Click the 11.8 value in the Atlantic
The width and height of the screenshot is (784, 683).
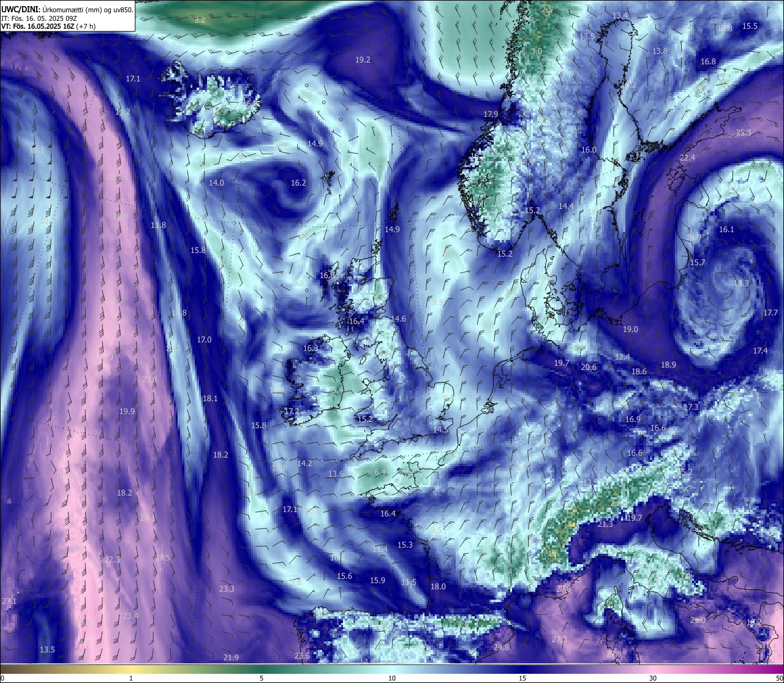coord(158,225)
